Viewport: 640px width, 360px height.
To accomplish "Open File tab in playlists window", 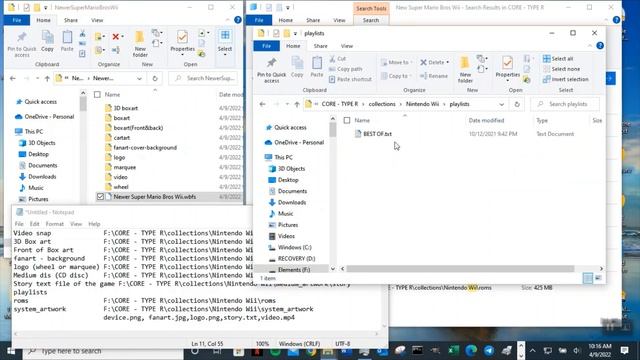I will [266, 46].
